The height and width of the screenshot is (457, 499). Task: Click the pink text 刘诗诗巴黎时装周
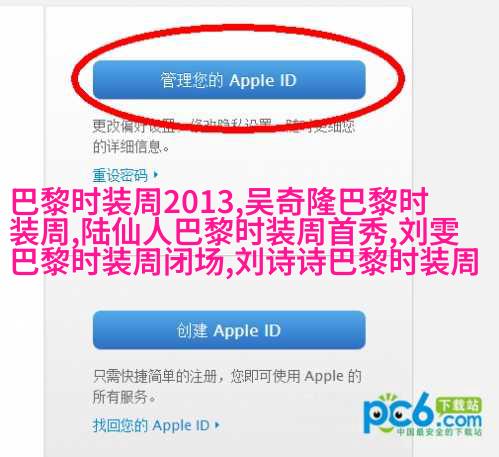[x=358, y=261]
